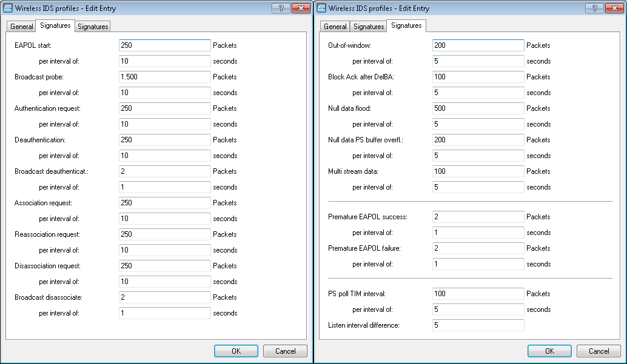Click the left dialog's title bar window icon

(8, 8)
